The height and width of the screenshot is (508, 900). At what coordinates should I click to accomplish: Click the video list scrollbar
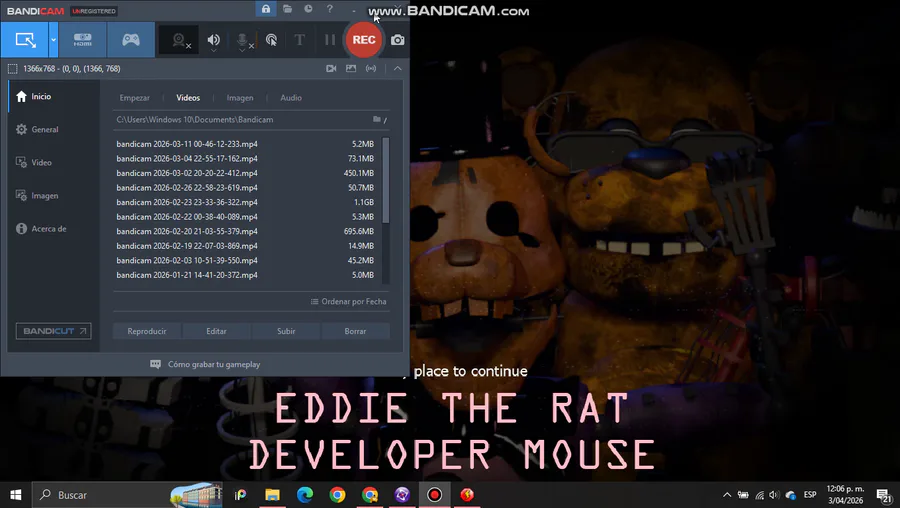coord(386,180)
